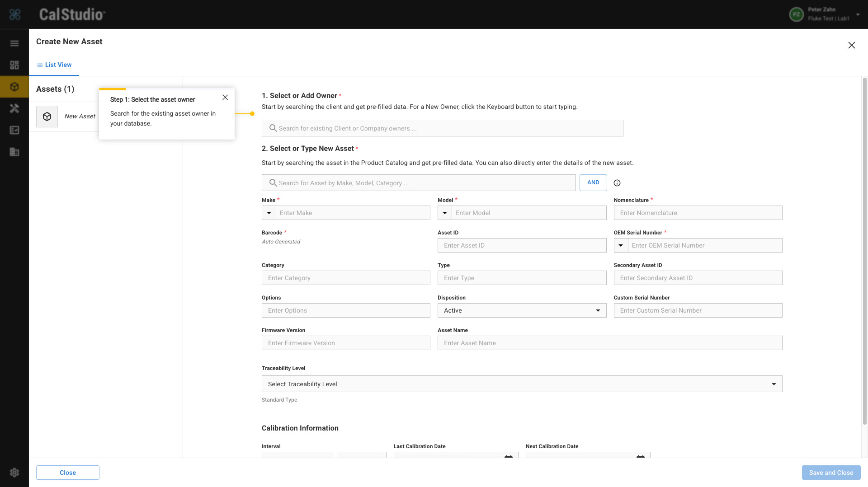Open the checklist report icon in sidebar
Image resolution: width=868 pixels, height=487 pixels.
coord(14,130)
